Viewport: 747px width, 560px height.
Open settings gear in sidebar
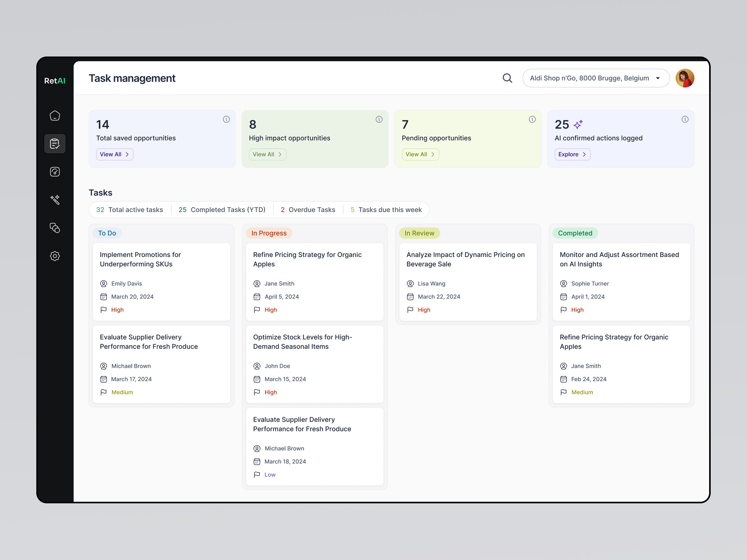coord(55,256)
